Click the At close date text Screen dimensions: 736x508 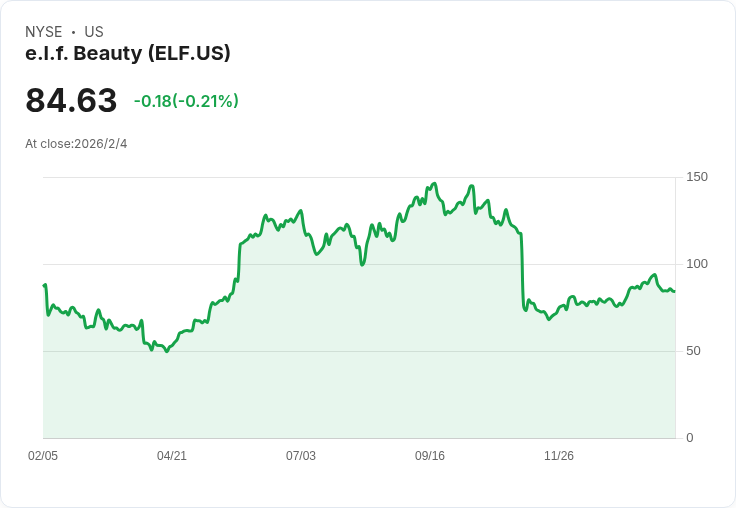(76, 144)
